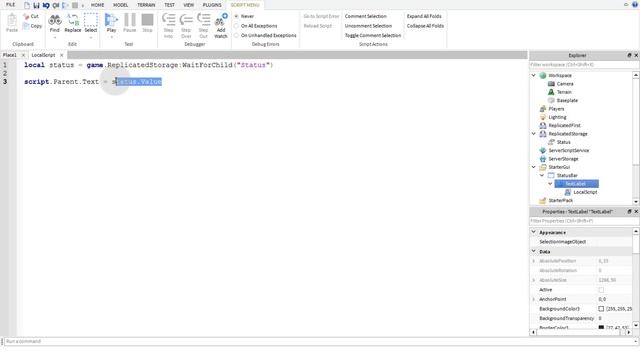Click the Add Watch icon
The width and height of the screenshot is (640, 360).
[221, 20]
